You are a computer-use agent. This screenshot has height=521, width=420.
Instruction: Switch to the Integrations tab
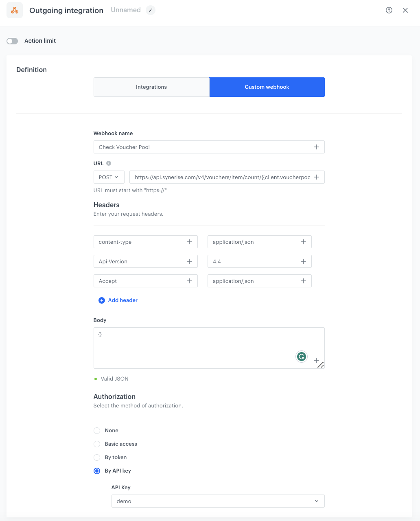click(151, 87)
